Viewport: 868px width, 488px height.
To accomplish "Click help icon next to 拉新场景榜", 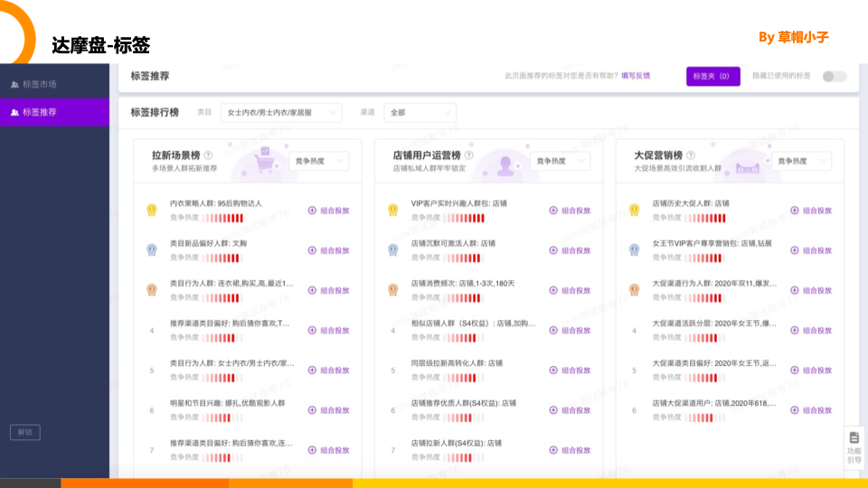I will click(x=208, y=155).
